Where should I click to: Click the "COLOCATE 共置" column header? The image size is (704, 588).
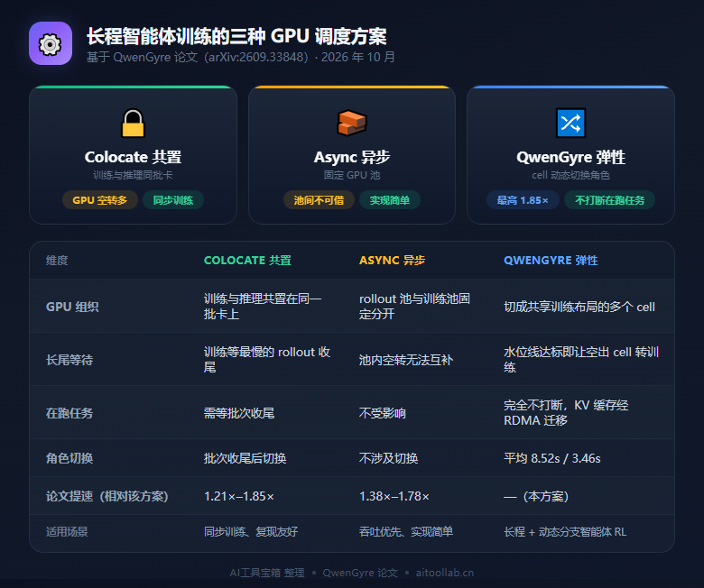(247, 260)
